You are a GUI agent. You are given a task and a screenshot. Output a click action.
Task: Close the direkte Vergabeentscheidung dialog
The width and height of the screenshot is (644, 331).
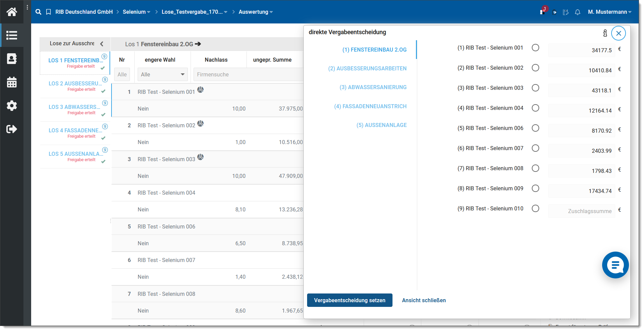tap(619, 33)
